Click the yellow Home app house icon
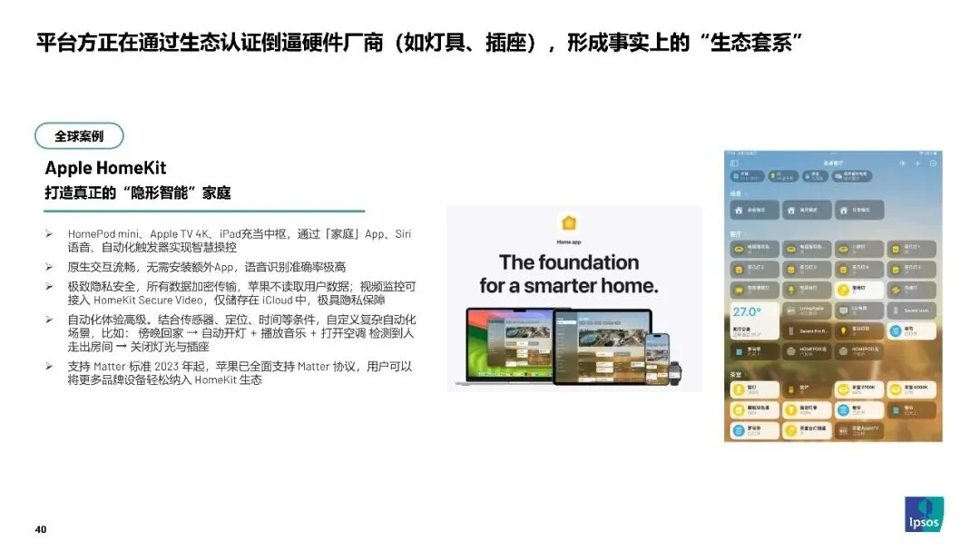The height and width of the screenshot is (552, 980). (569, 223)
